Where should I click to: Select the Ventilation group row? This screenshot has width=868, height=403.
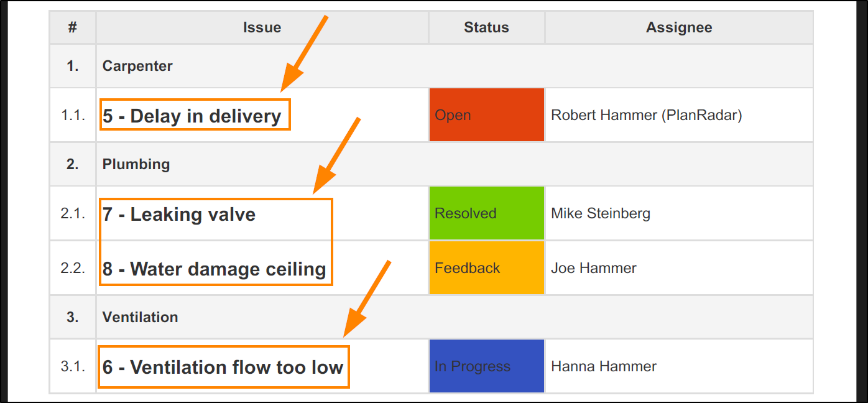pos(140,317)
